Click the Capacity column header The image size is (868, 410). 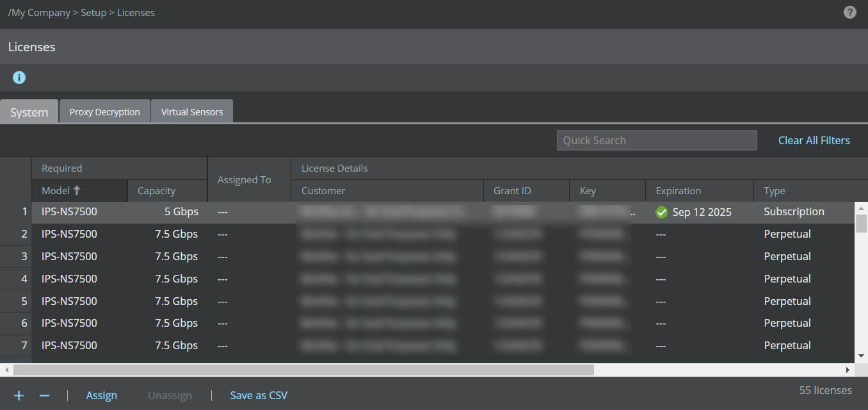(x=166, y=190)
